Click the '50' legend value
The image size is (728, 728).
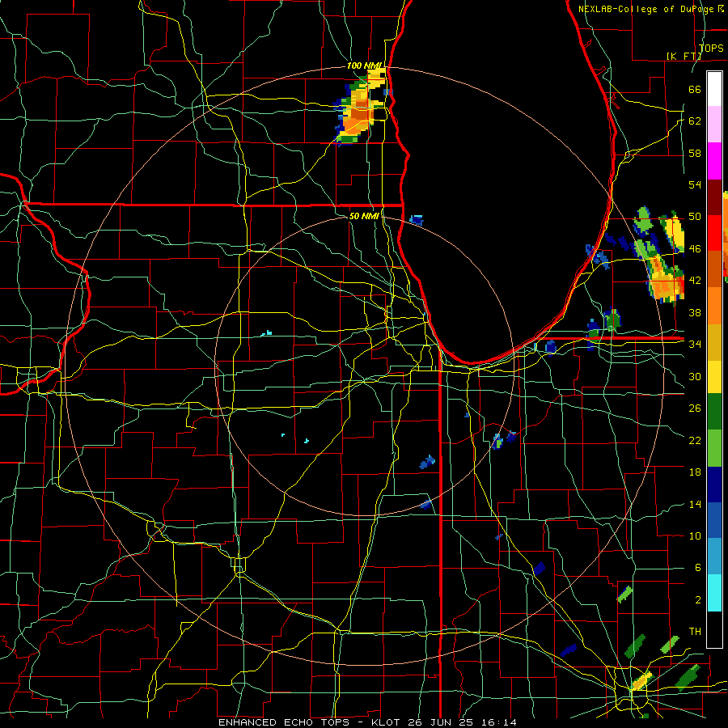click(695, 217)
